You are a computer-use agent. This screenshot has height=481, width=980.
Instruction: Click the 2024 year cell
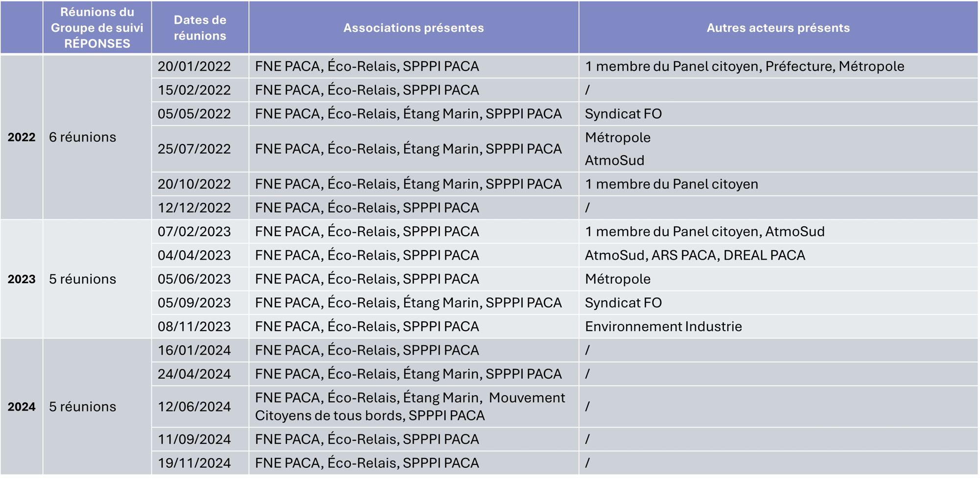pyautogui.click(x=22, y=407)
